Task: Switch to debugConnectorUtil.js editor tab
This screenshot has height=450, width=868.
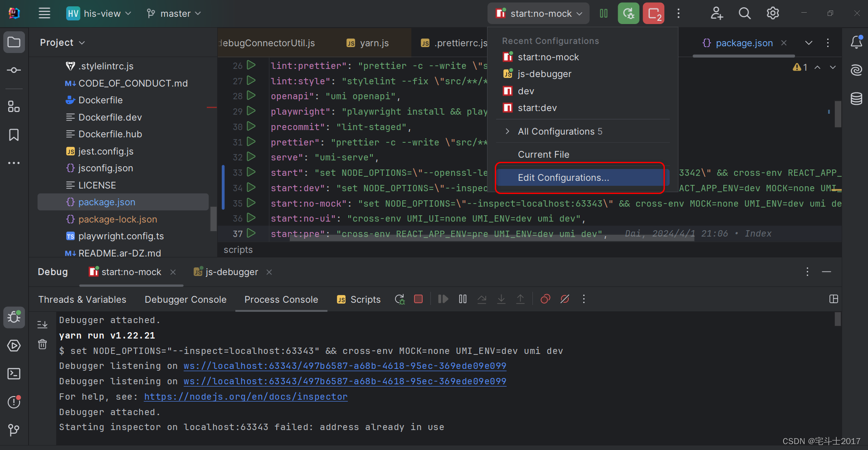Action: [267, 43]
